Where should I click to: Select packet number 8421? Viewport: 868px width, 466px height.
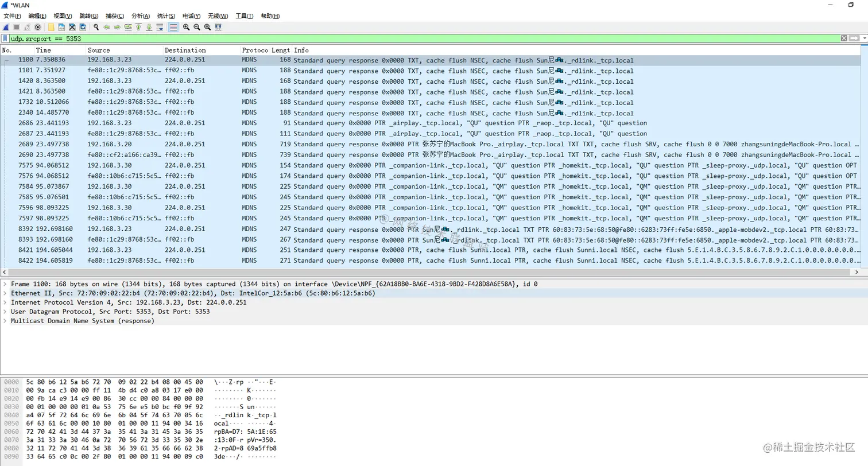click(x=431, y=250)
